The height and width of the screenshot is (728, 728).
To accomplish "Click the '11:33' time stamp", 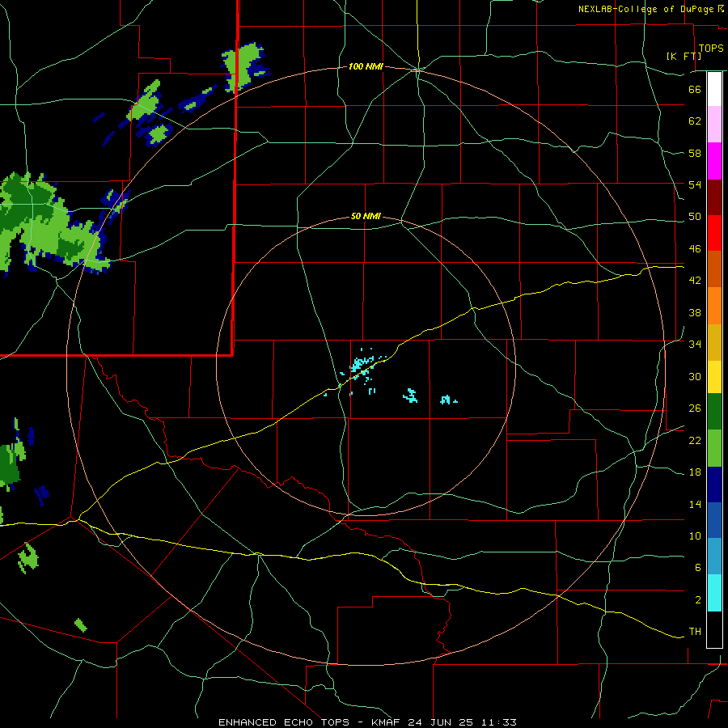I will pos(498,722).
